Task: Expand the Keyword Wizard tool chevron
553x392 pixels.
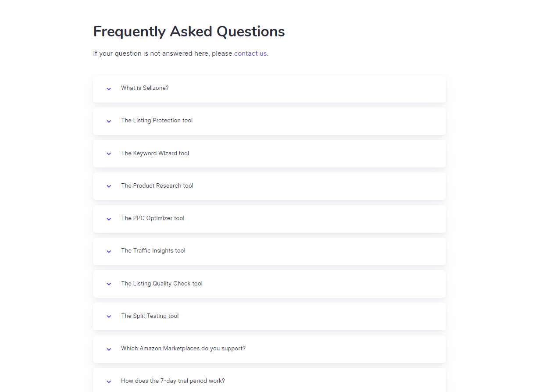Action: click(x=109, y=154)
